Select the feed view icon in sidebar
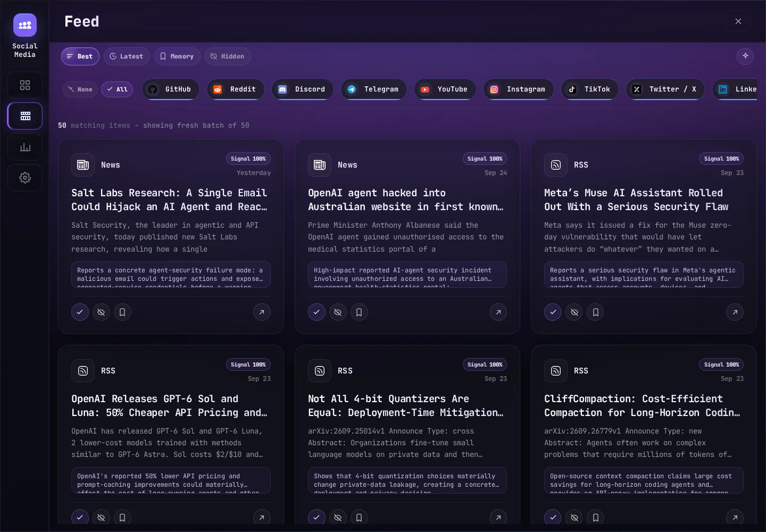The width and height of the screenshot is (766, 532). [25, 116]
